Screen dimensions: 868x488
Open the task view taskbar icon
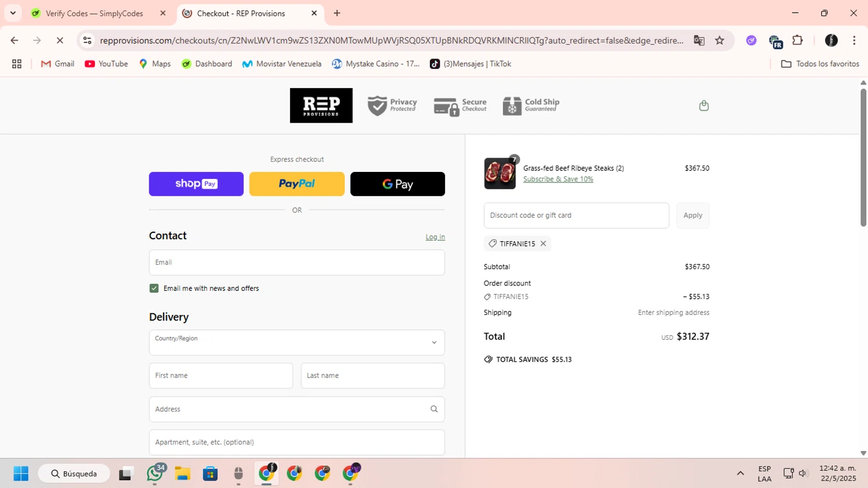(126, 474)
